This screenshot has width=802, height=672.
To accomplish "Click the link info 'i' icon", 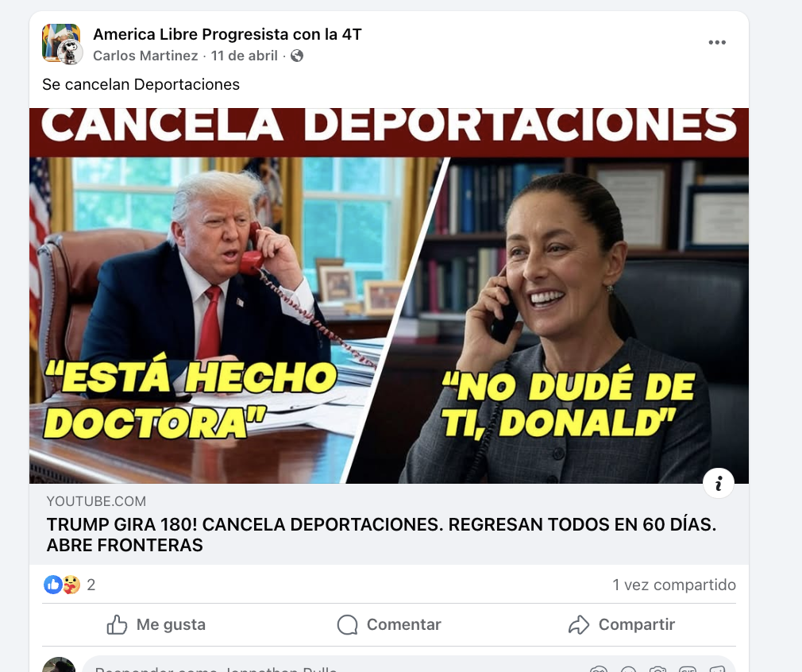I will click(719, 483).
